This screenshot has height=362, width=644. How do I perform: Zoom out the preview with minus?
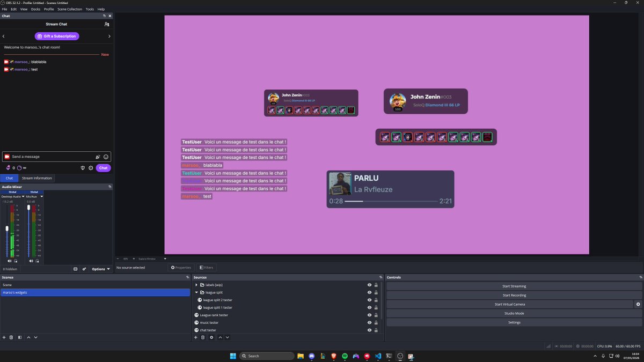point(118,258)
